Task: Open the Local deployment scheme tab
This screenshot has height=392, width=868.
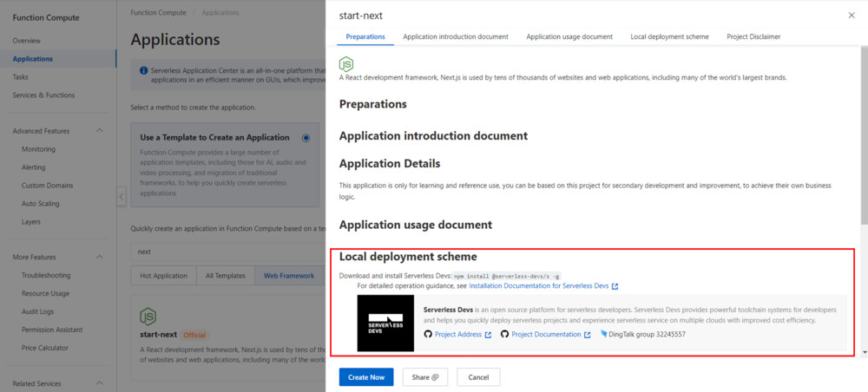Action: point(669,36)
